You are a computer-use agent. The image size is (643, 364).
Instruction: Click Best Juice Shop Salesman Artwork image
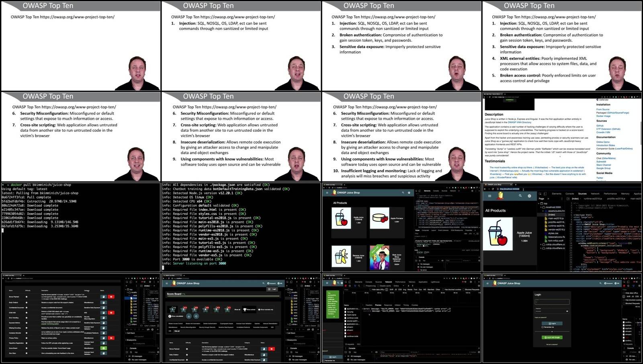(x=380, y=257)
